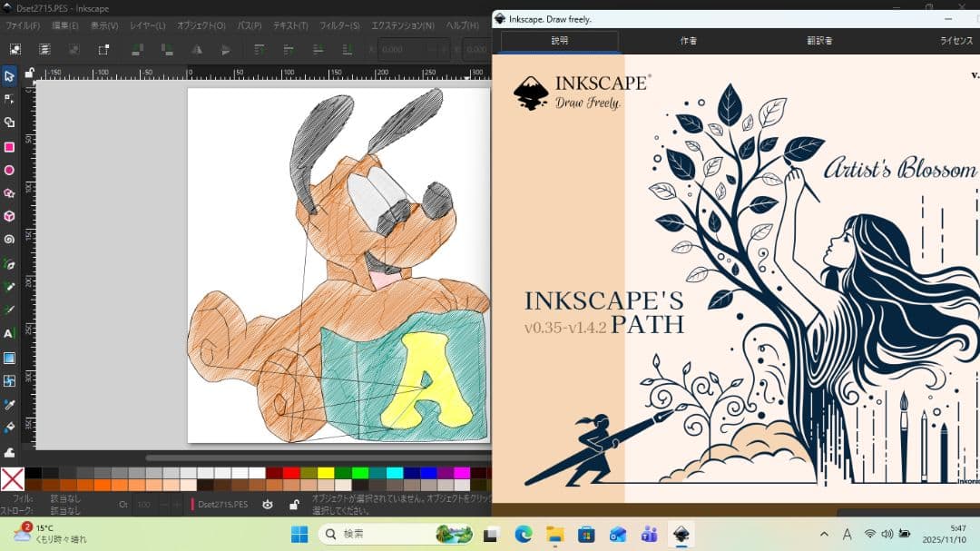Toggle rubberband touch selection icon

(x=103, y=49)
